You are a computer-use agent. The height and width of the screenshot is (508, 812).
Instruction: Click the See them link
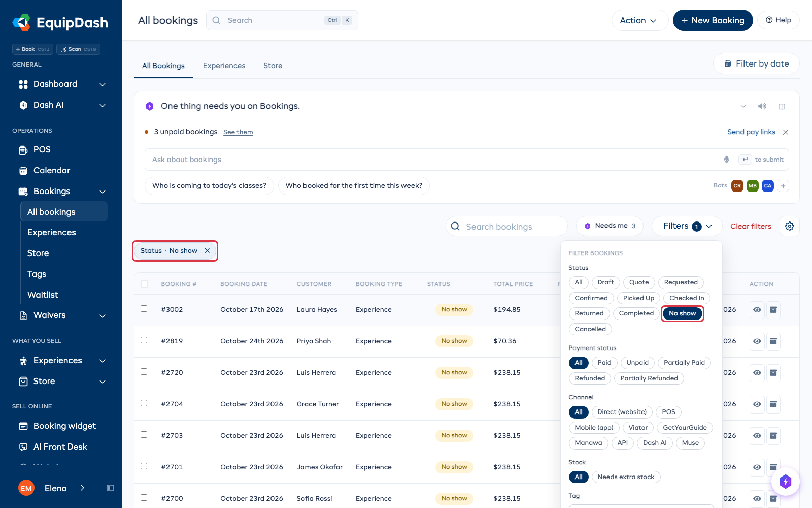(238, 132)
